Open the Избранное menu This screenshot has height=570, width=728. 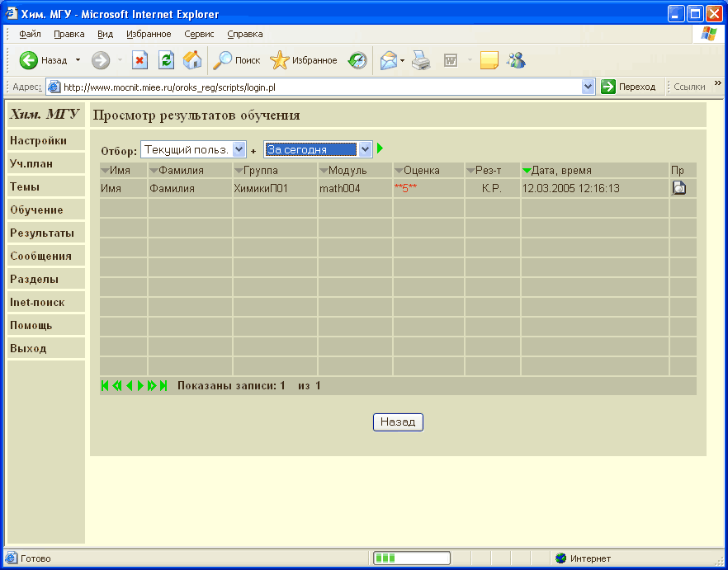pos(149,34)
